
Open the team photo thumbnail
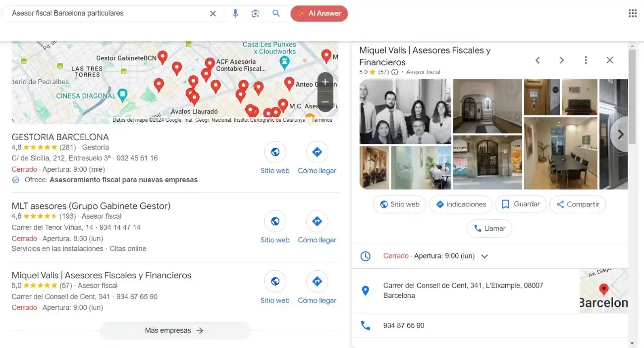pyautogui.click(x=405, y=112)
